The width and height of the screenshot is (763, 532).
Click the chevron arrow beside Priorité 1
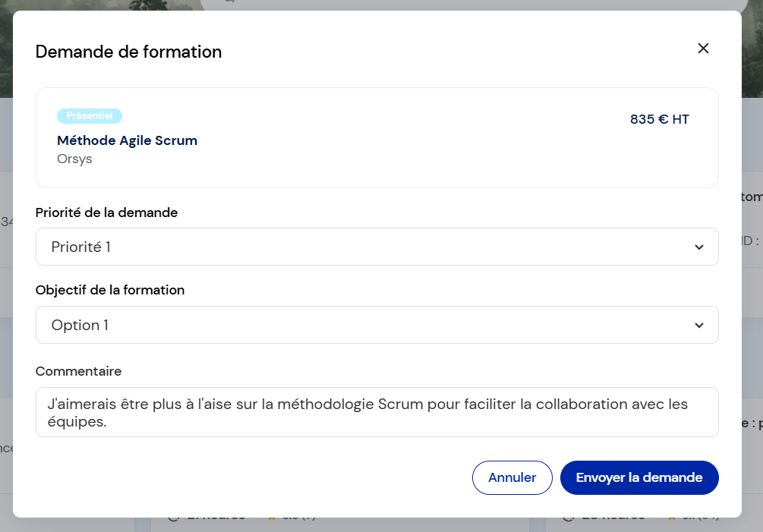click(698, 247)
